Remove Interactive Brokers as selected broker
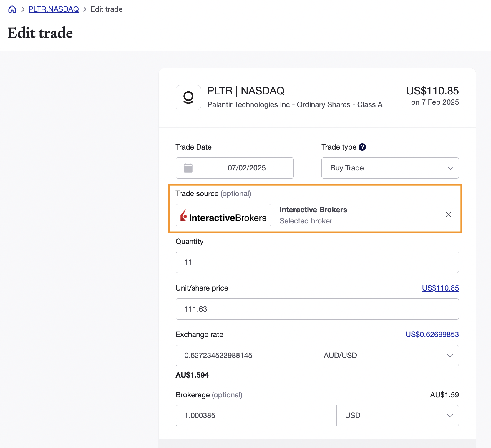The width and height of the screenshot is (491, 448). tap(448, 215)
